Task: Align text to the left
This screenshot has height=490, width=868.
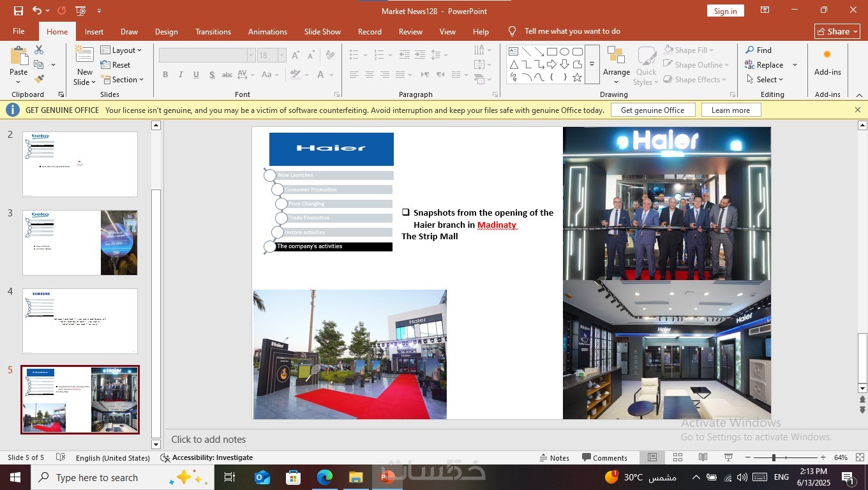Action: tap(354, 75)
